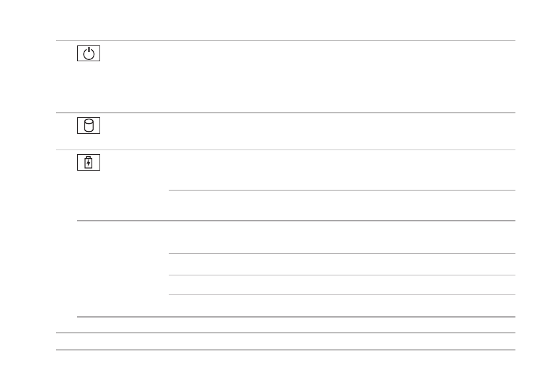
Task: Click the divider between power and hard drive rows
Action: click(285, 113)
